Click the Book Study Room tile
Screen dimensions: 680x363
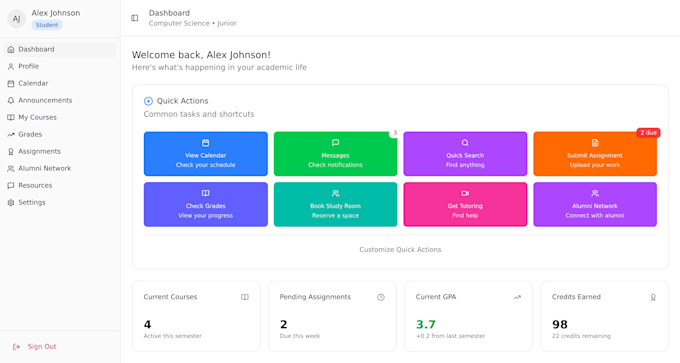[335, 204]
